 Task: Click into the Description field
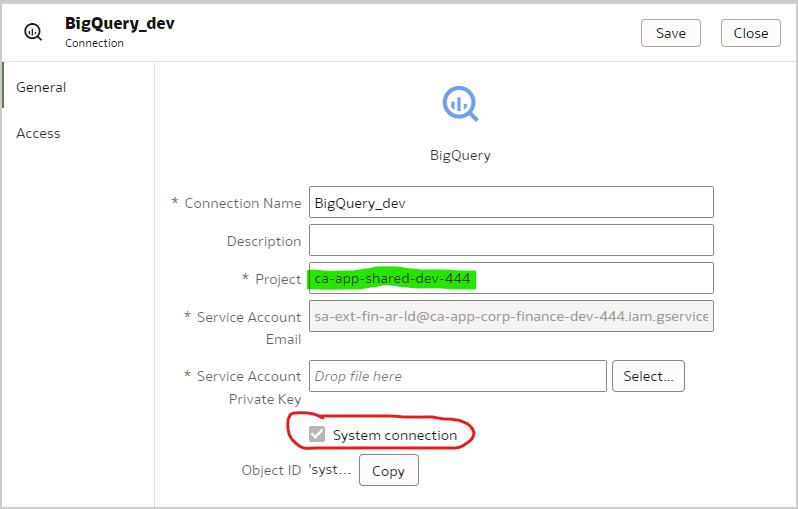click(x=511, y=240)
